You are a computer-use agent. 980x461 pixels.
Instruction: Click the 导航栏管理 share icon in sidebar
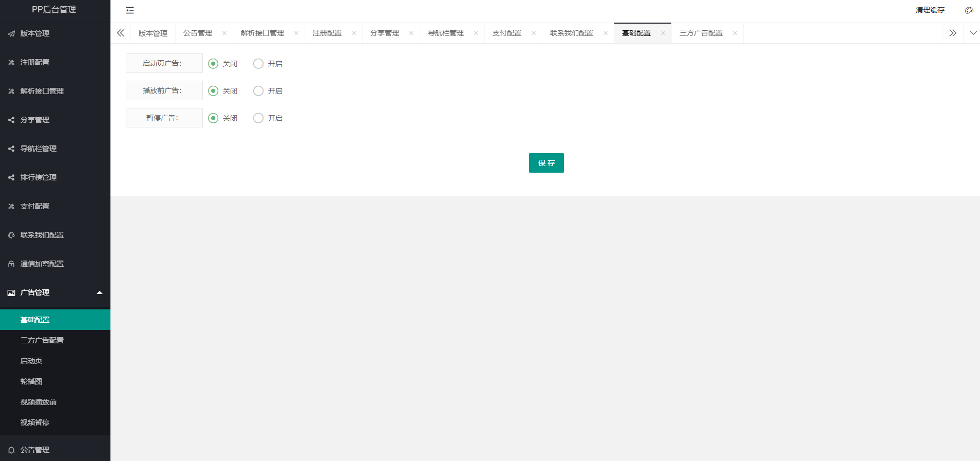coord(11,149)
